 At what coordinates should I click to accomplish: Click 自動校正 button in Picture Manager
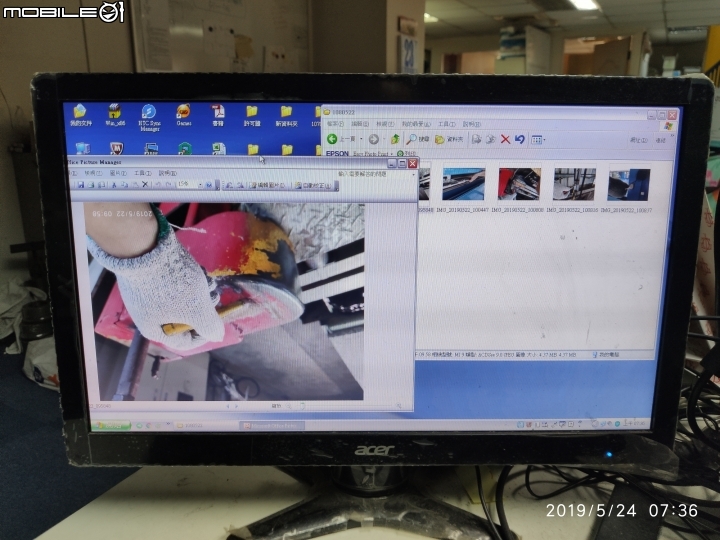pos(313,186)
